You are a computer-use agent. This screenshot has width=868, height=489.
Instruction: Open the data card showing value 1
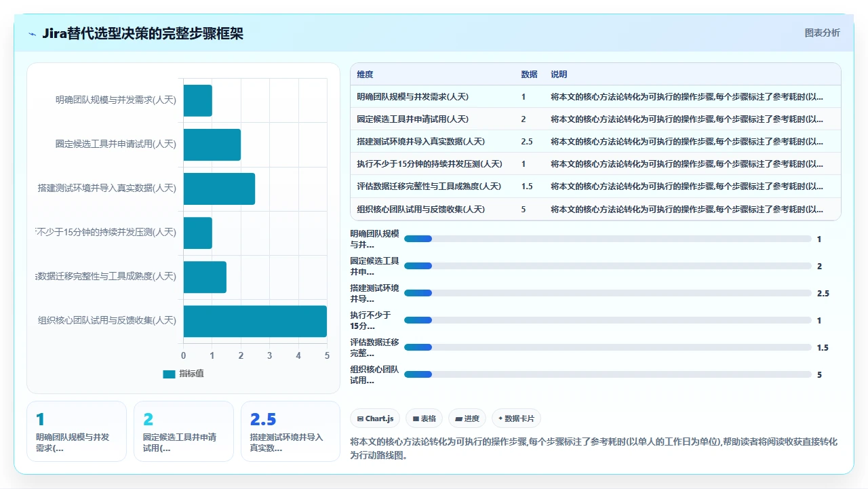point(77,431)
